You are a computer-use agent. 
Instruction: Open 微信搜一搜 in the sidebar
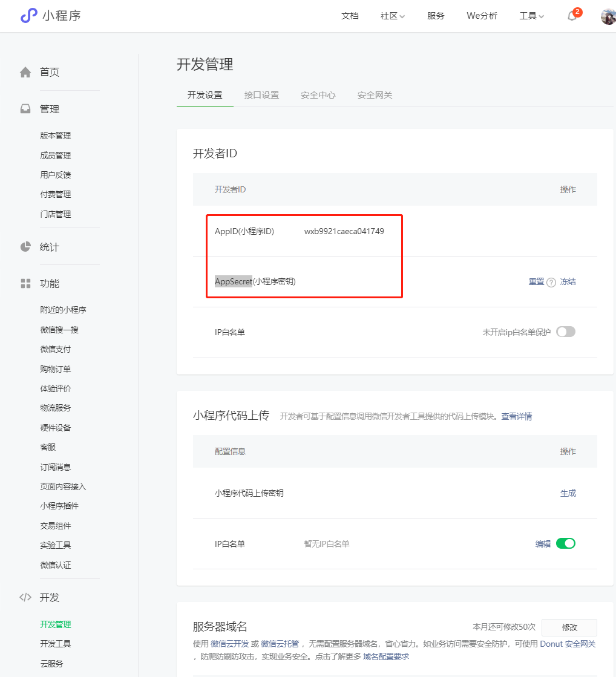click(59, 330)
